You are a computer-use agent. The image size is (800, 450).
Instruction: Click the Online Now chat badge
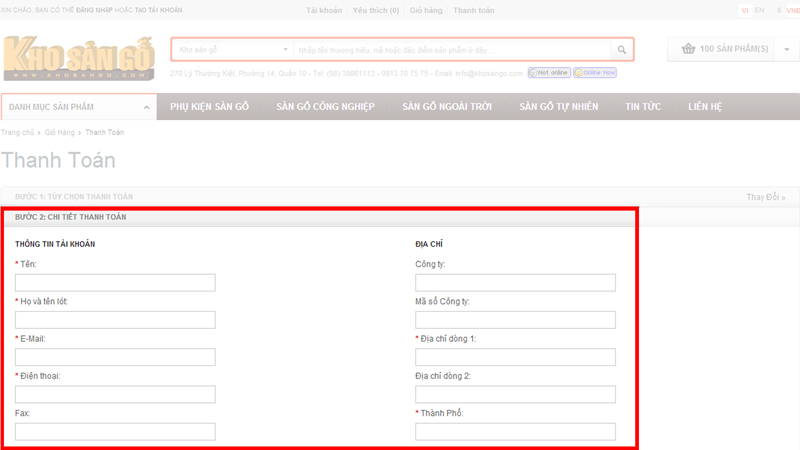(594, 73)
